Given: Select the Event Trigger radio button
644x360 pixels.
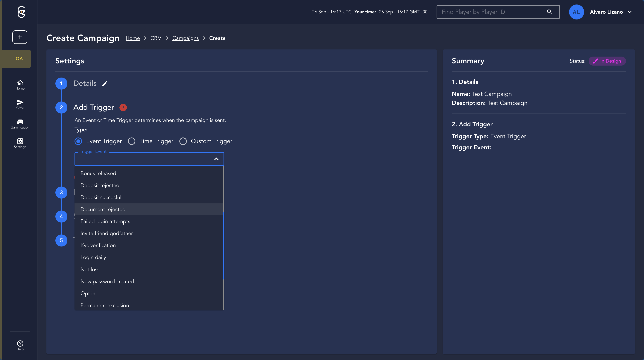Looking at the screenshot, I should 78,141.
